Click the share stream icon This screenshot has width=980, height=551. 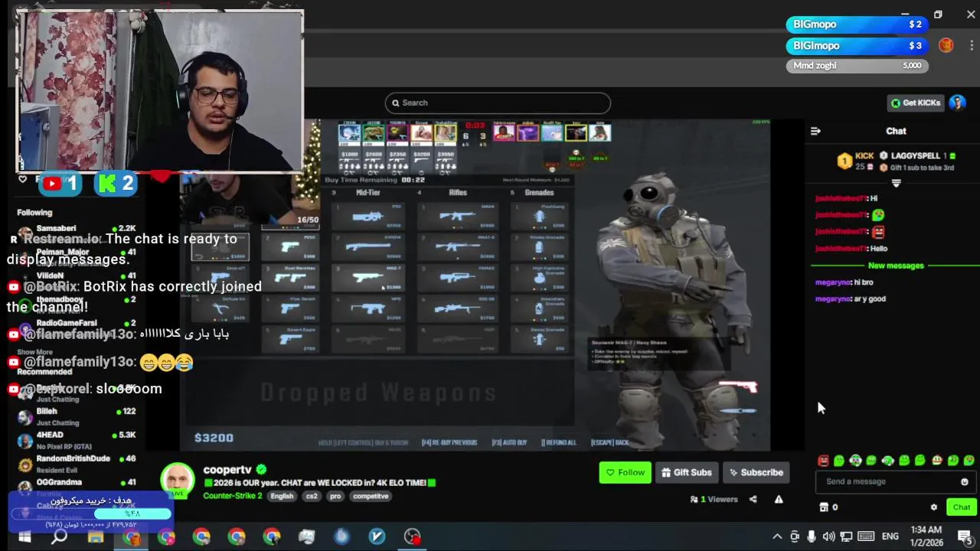(753, 499)
